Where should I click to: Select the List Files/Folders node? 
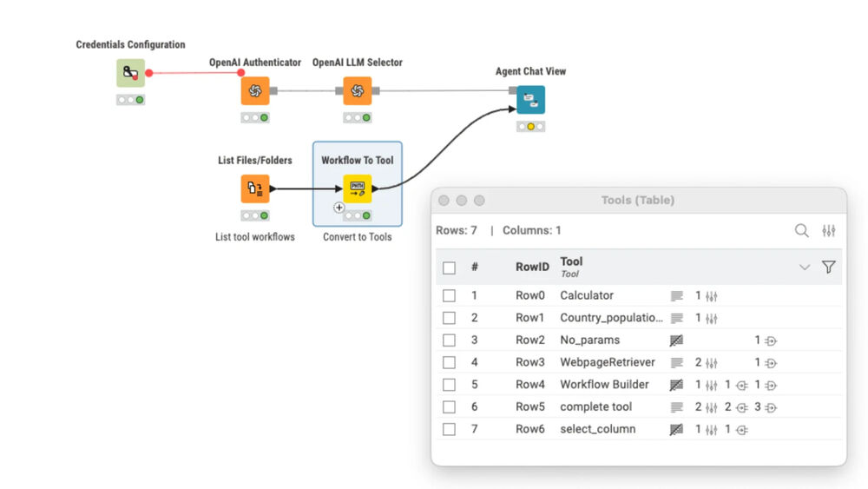coord(255,188)
